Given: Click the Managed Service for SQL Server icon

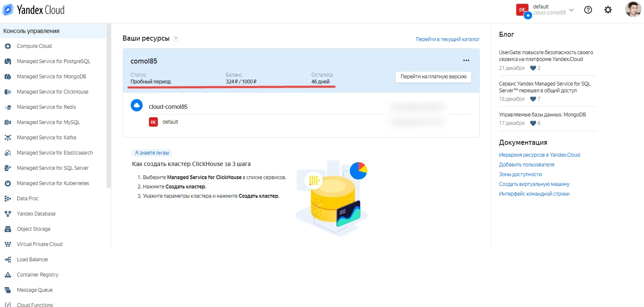Looking at the screenshot, I should point(8,168).
